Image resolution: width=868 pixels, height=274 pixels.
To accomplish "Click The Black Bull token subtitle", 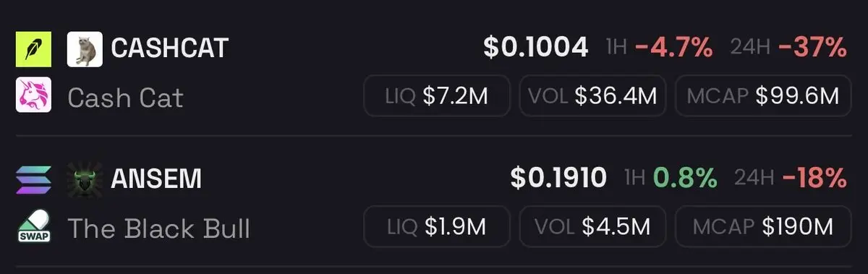I will (x=158, y=227).
